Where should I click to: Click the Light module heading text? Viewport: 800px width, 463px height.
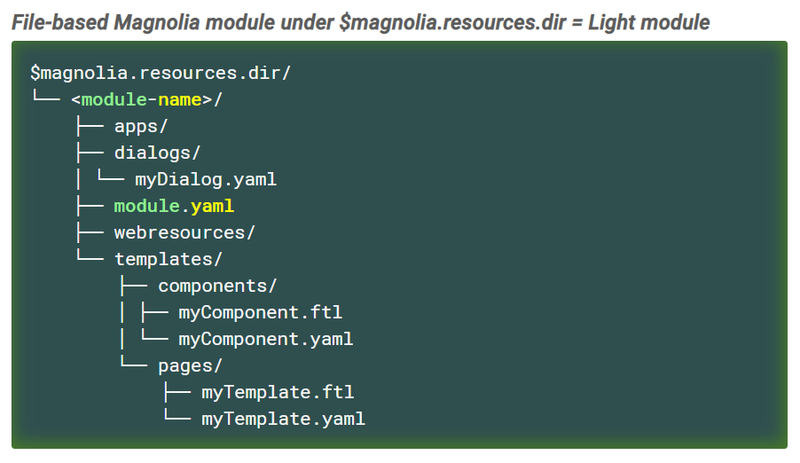coord(648,22)
